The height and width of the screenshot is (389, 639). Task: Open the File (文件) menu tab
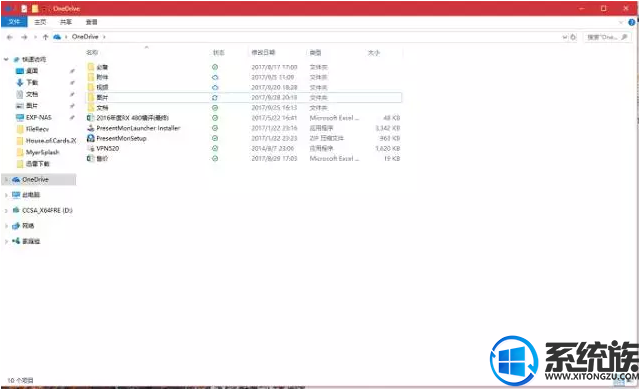click(x=14, y=22)
